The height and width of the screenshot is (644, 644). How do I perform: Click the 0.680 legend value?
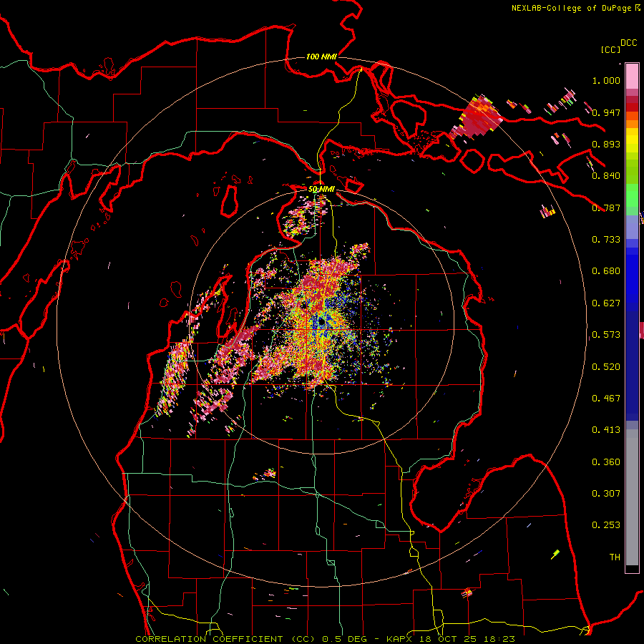click(606, 271)
